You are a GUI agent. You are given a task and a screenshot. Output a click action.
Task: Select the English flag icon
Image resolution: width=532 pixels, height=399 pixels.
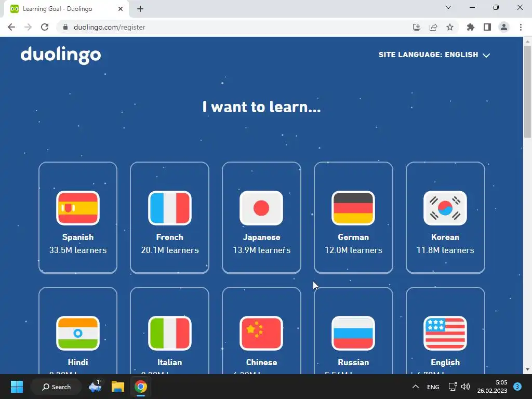pos(445,333)
